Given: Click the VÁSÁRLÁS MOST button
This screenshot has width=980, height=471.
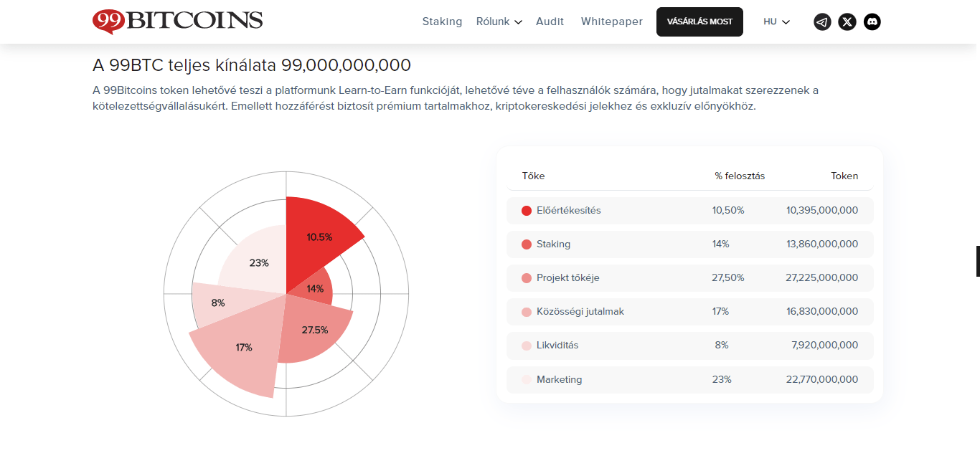Looking at the screenshot, I should (699, 22).
